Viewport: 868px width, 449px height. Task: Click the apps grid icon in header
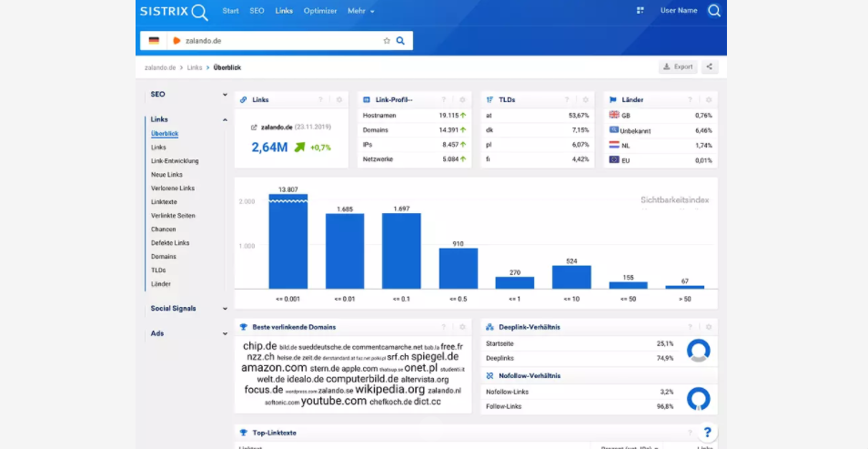click(x=641, y=11)
